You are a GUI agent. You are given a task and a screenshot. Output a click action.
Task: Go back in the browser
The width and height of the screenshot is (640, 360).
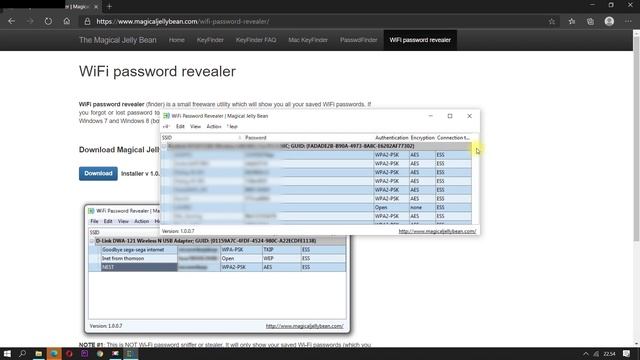click(11, 21)
